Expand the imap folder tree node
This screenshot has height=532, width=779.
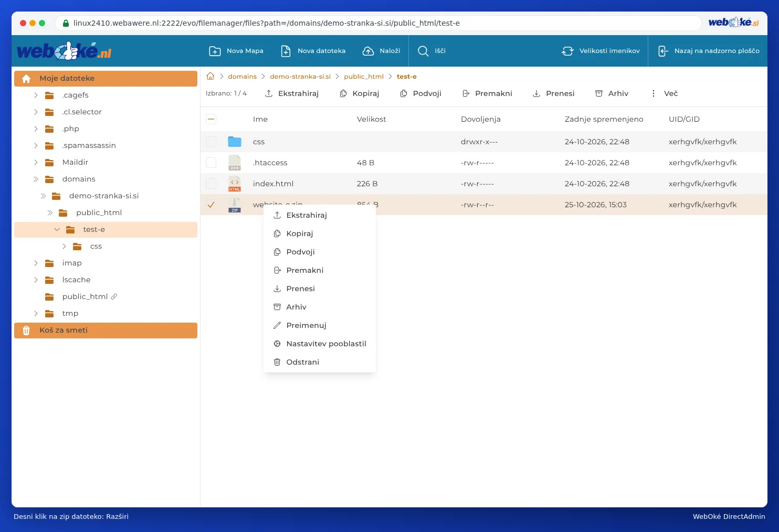36,263
